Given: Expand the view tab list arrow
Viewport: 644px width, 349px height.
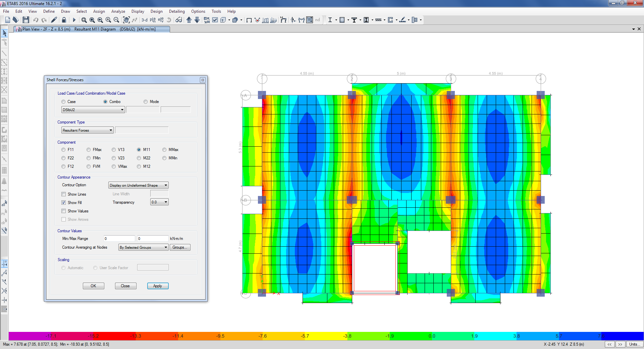Looking at the screenshot, I should click(x=633, y=29).
